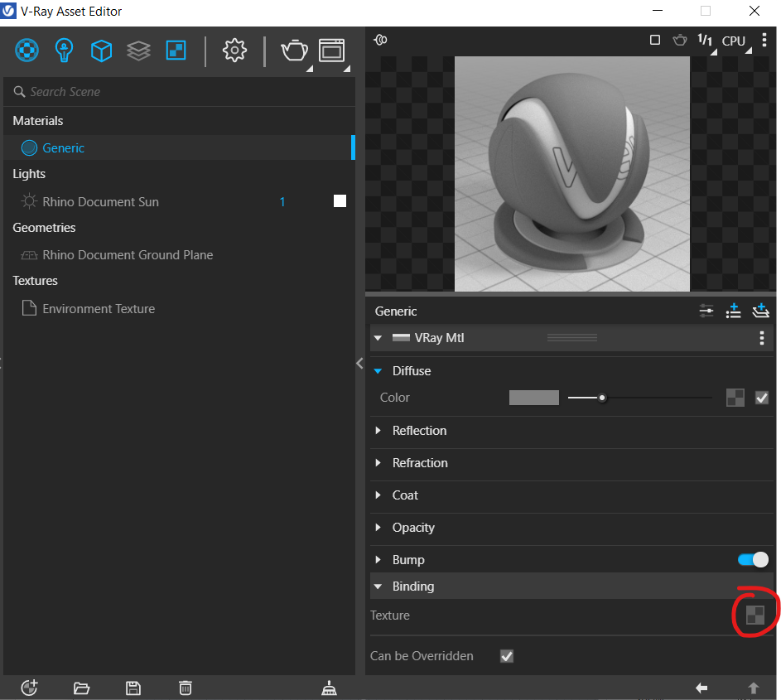The image size is (781, 700).
Task: Click the Diffuse Color texture slot
Action: click(735, 398)
